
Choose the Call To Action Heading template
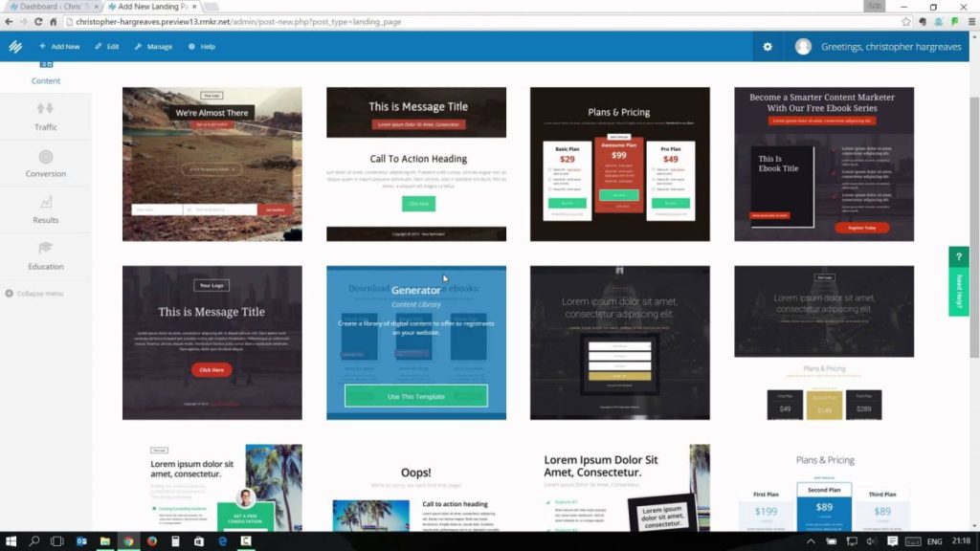click(x=416, y=165)
